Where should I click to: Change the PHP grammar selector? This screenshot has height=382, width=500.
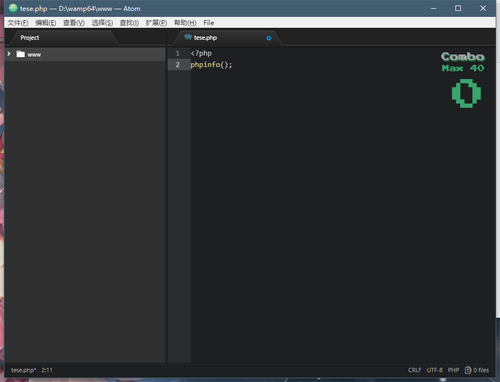coord(453,370)
